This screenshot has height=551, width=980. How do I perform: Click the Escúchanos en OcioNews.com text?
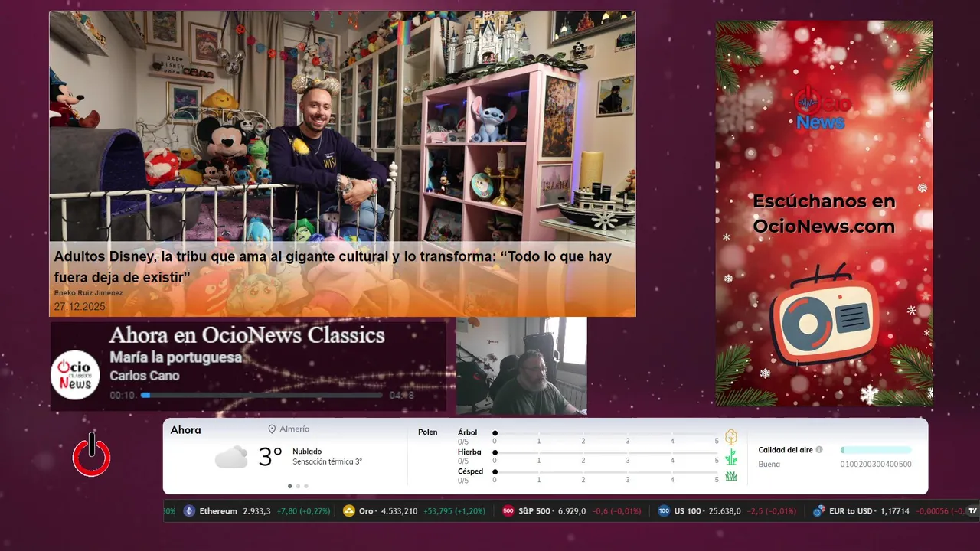[x=824, y=214]
